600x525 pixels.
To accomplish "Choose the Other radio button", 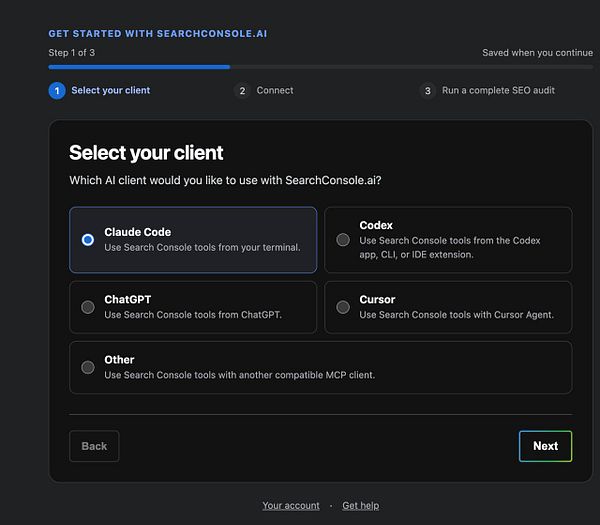I will tap(88, 367).
